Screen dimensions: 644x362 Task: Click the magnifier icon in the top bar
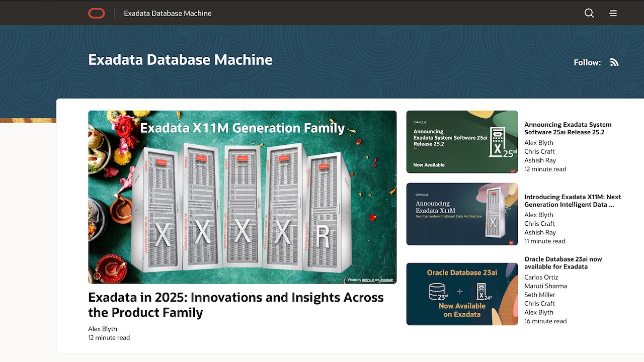click(589, 13)
